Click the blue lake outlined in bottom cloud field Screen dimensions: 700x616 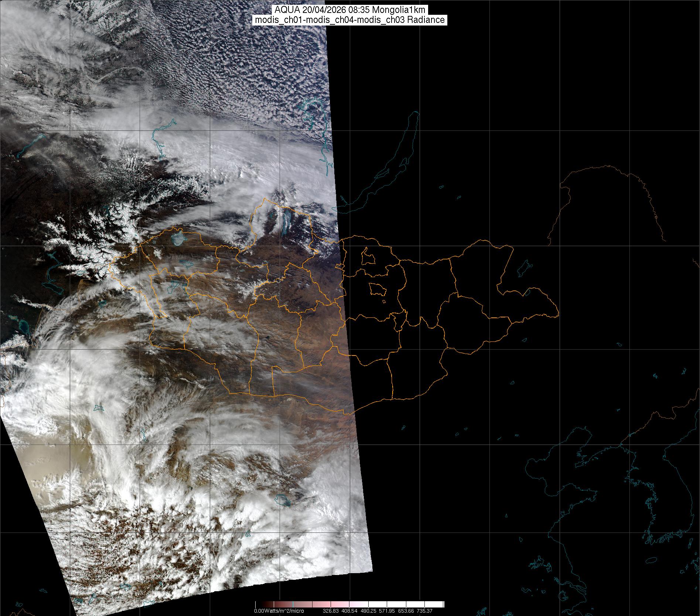283,501
